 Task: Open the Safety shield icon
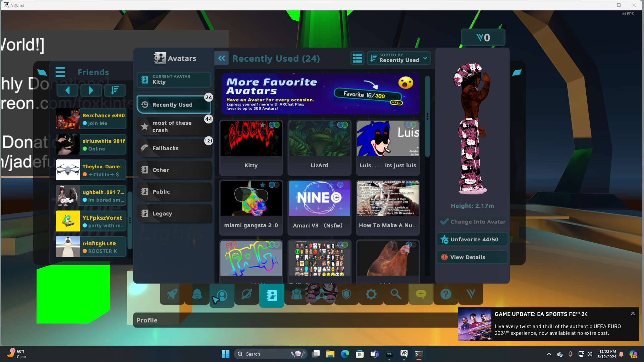click(x=346, y=295)
